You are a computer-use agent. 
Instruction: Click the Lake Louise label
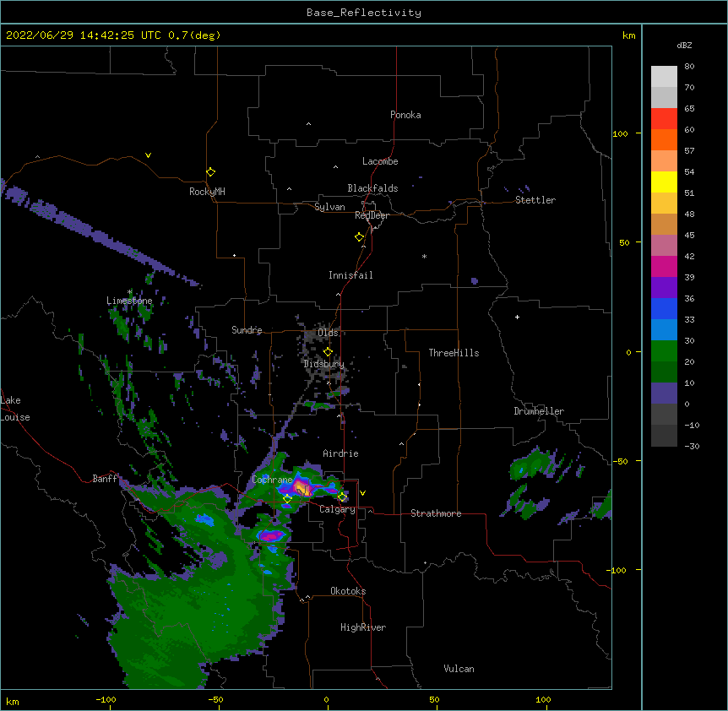click(x=15, y=409)
